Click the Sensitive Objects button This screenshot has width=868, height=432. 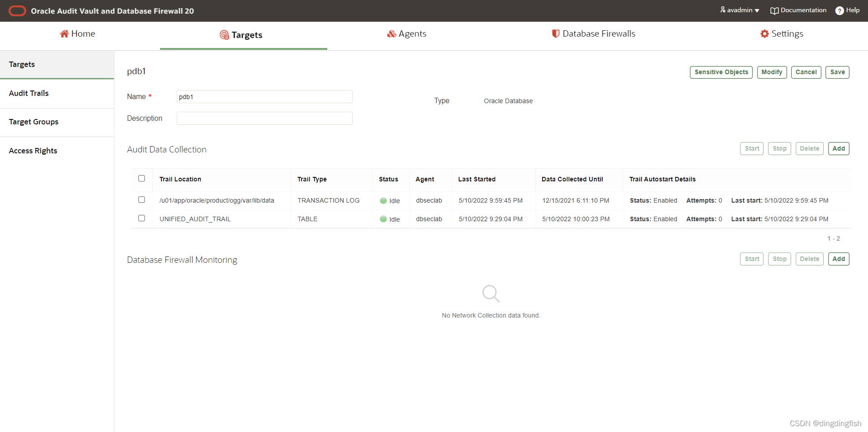point(721,72)
